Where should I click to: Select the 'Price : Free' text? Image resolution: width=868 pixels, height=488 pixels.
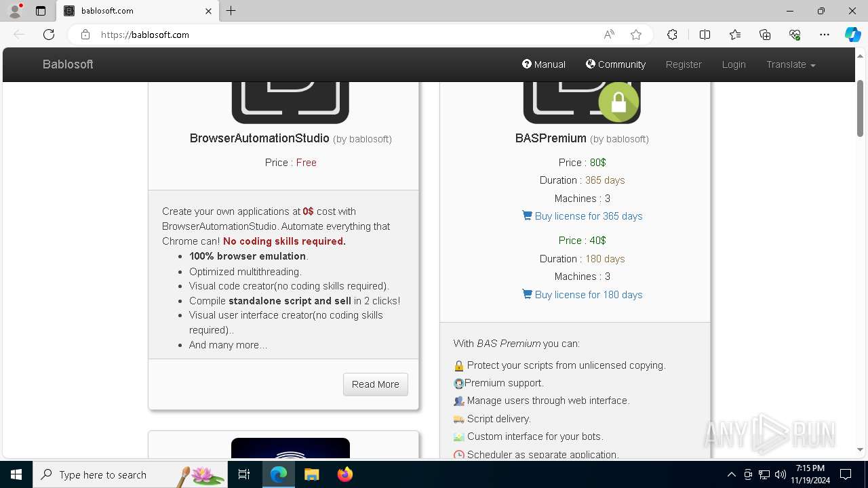point(291,163)
